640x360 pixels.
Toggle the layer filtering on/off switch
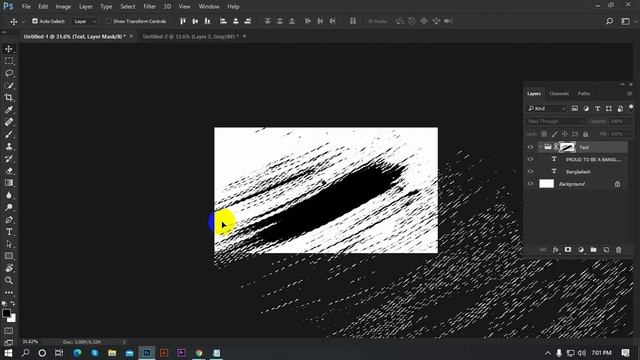point(631,108)
